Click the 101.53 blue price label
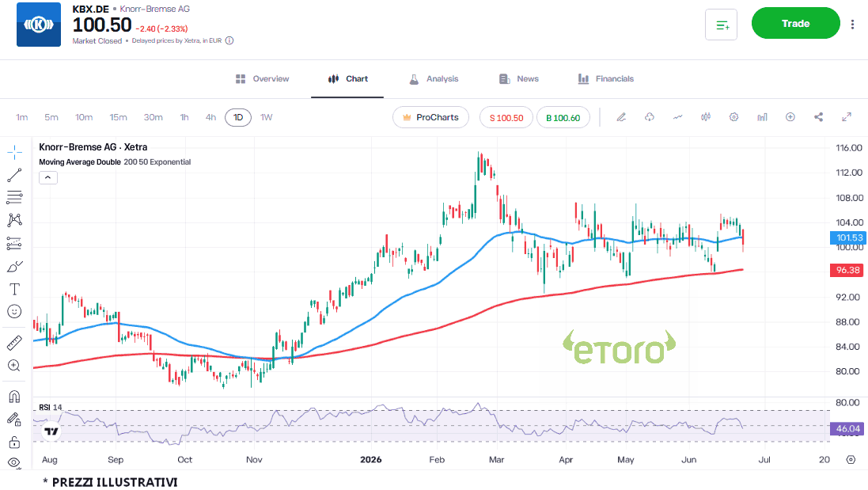 (847, 237)
